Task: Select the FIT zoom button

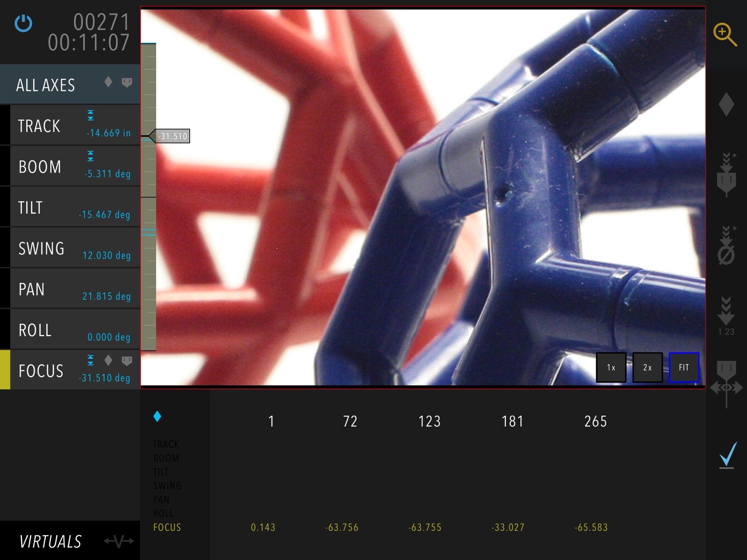Action: pos(684,368)
